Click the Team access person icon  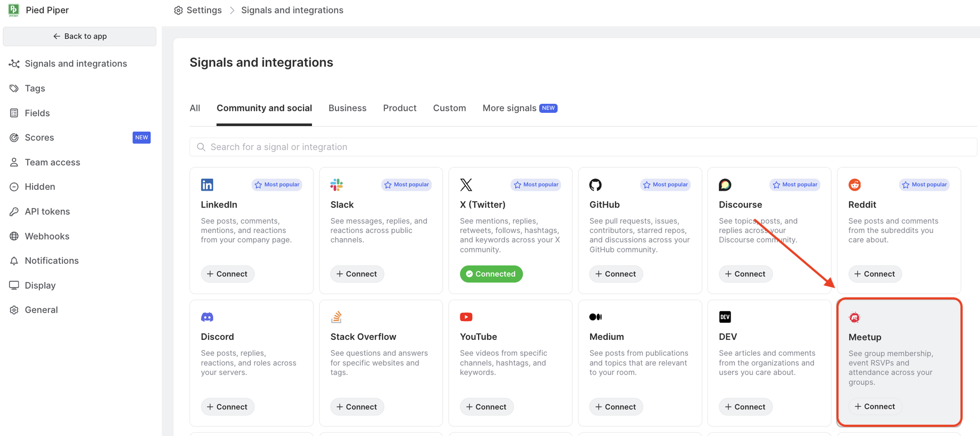(x=14, y=163)
